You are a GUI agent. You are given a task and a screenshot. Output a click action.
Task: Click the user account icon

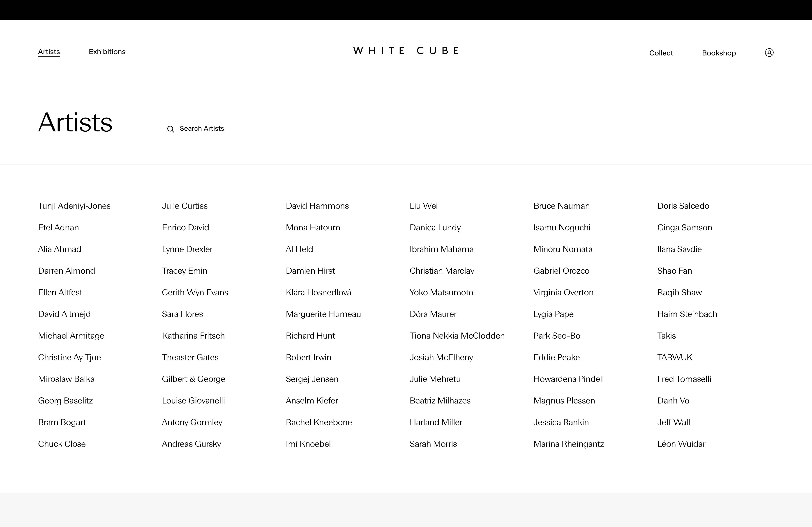coord(769,53)
